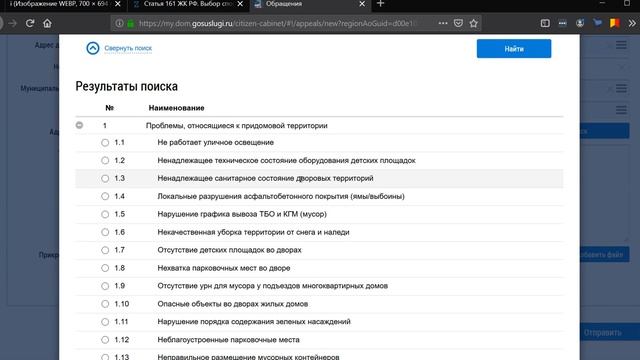640x360 pixels.
Task: Click the Свернуть поиск link
Action: (128, 48)
